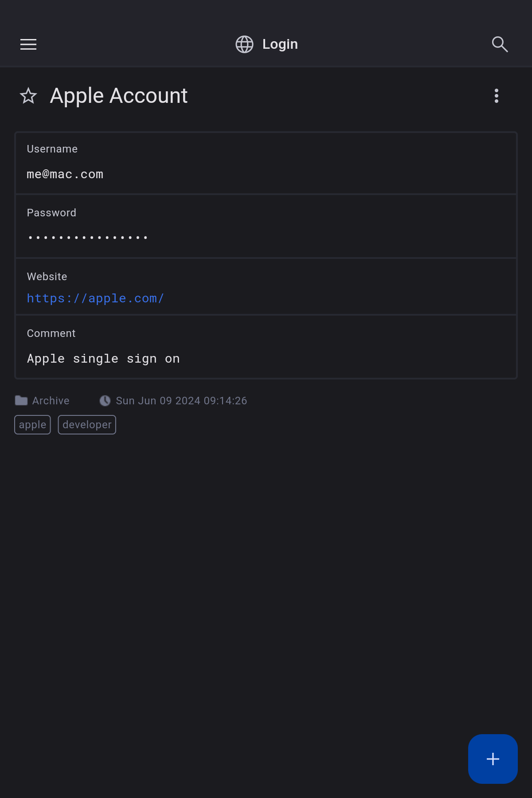Screen dimensions: 532x798
Task: Click the clock timestamp icon
Action: [105, 401]
